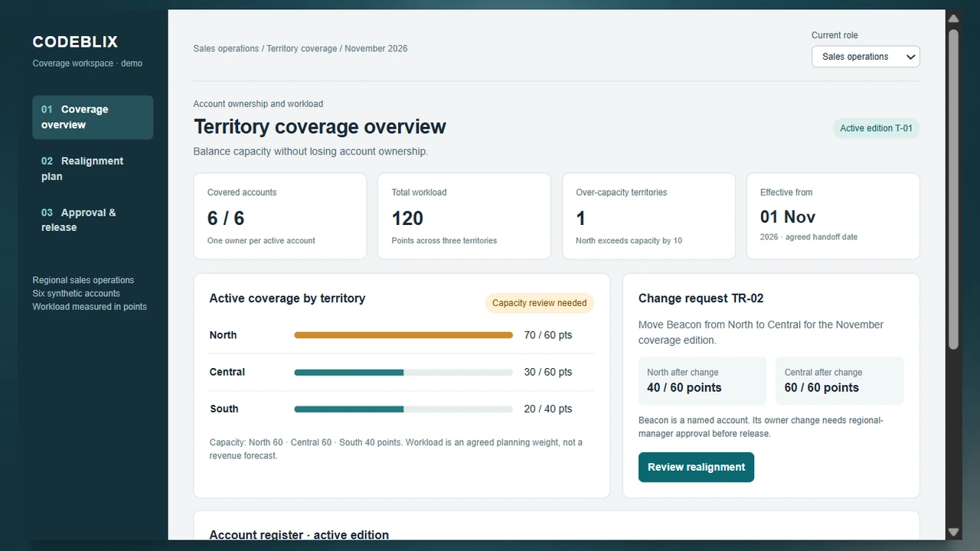Click the Points across three territories note
This screenshot has width=980, height=551.
(444, 240)
